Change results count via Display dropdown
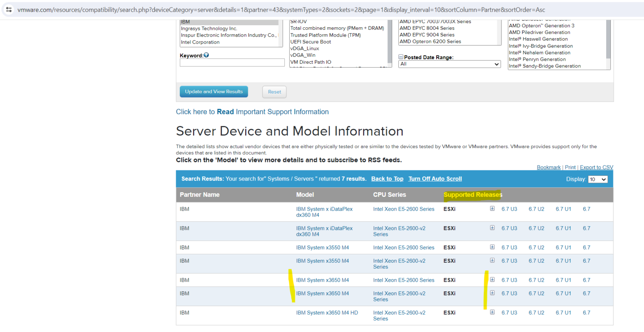 [x=598, y=179]
